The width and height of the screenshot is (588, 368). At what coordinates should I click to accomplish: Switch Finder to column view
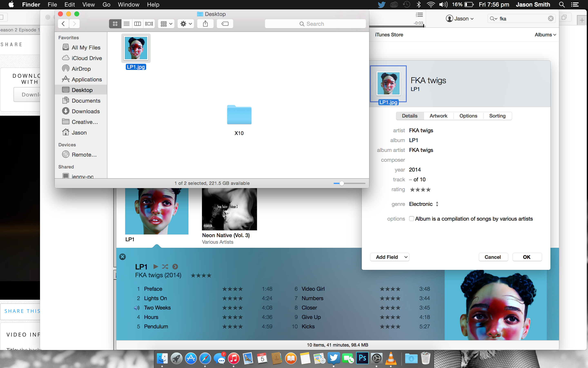point(138,24)
